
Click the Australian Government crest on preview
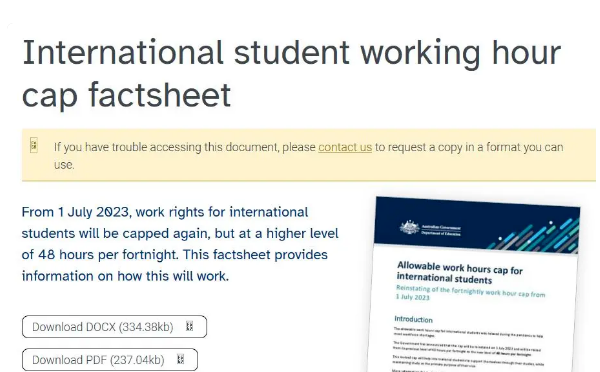[x=409, y=228]
